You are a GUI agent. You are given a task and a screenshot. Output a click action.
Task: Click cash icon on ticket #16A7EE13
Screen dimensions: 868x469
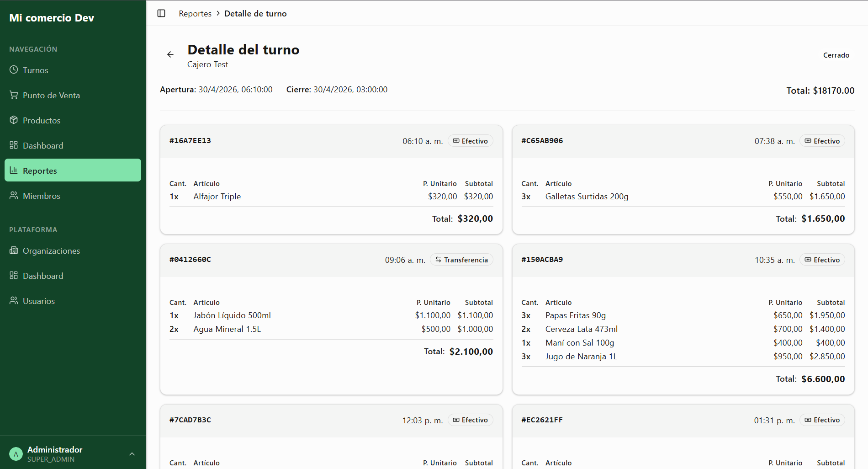pyautogui.click(x=456, y=141)
